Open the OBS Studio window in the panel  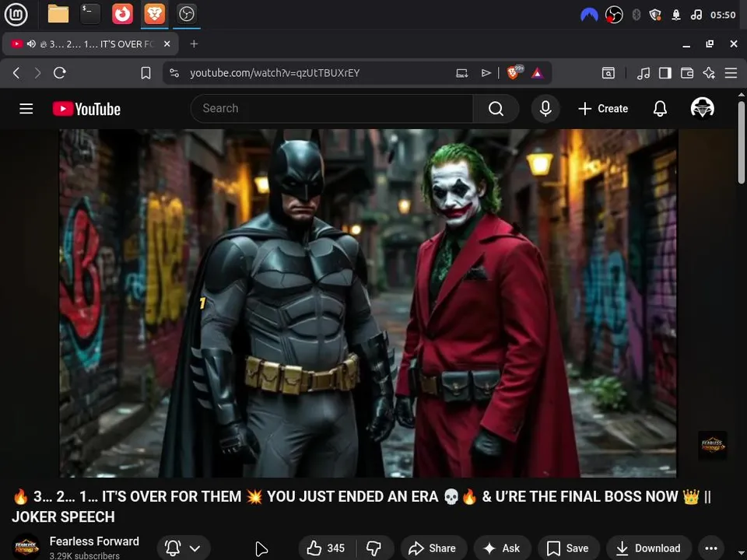click(186, 14)
